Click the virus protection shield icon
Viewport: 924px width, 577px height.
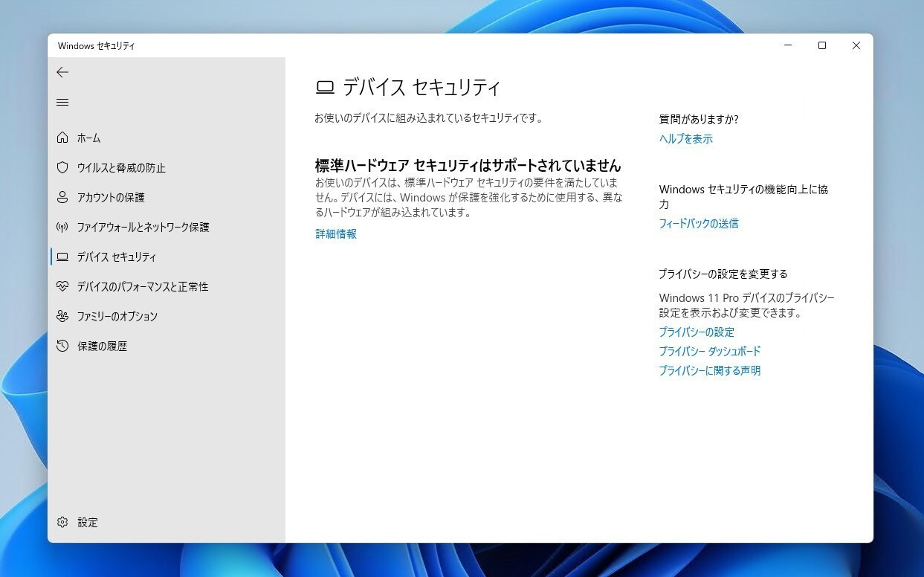click(x=62, y=167)
